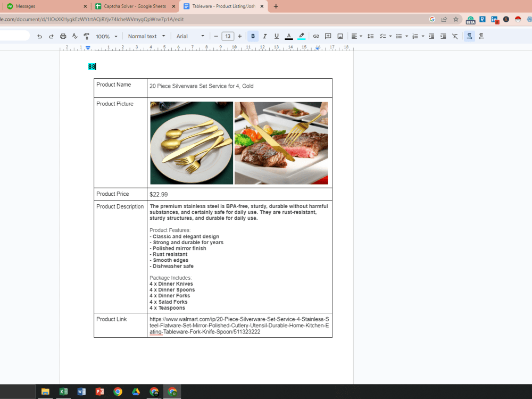Bookmark this page with the star icon
Image resolution: width=532 pixels, height=399 pixels.
point(456,19)
